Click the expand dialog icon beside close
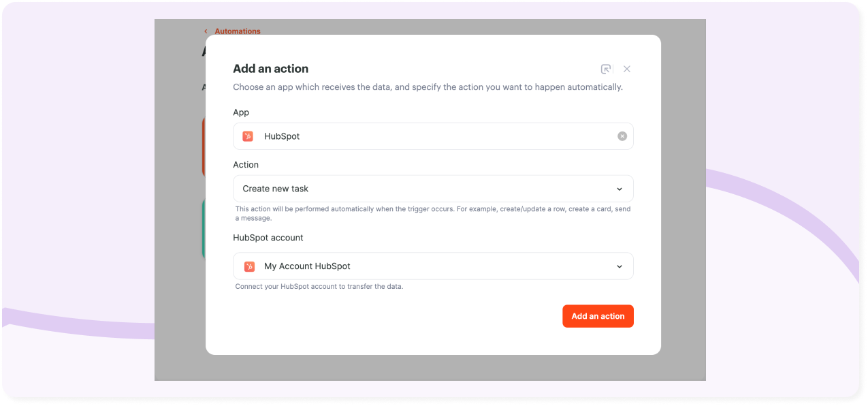The image size is (868, 406). point(606,69)
